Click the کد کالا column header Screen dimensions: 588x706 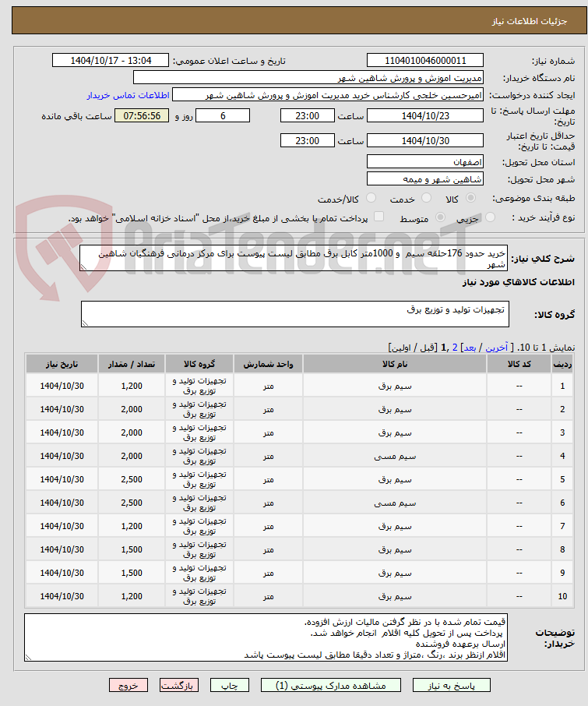519,364
